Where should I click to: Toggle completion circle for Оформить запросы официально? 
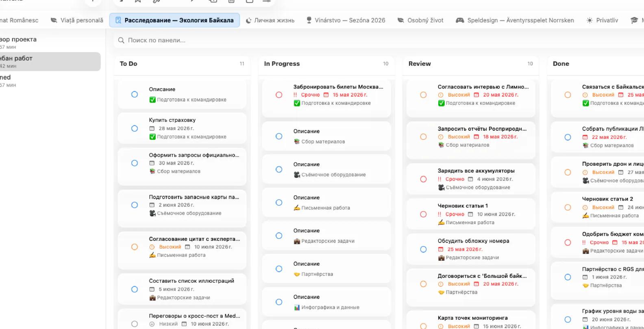(x=135, y=163)
